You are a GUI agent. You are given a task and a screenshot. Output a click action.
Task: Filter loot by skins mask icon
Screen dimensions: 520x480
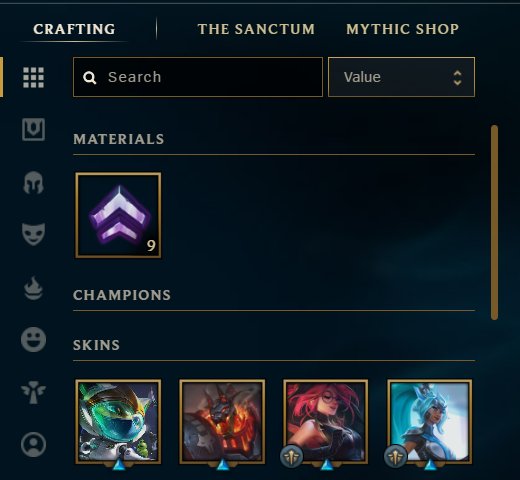(33, 234)
